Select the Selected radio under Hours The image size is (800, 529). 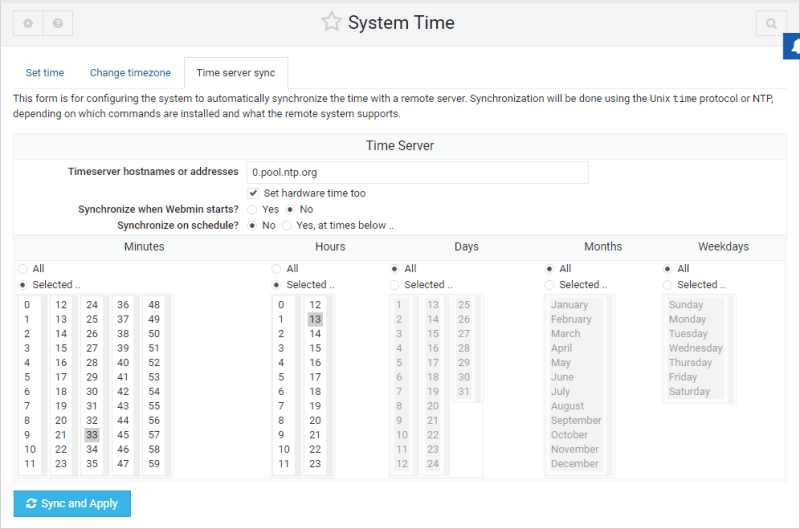click(277, 285)
